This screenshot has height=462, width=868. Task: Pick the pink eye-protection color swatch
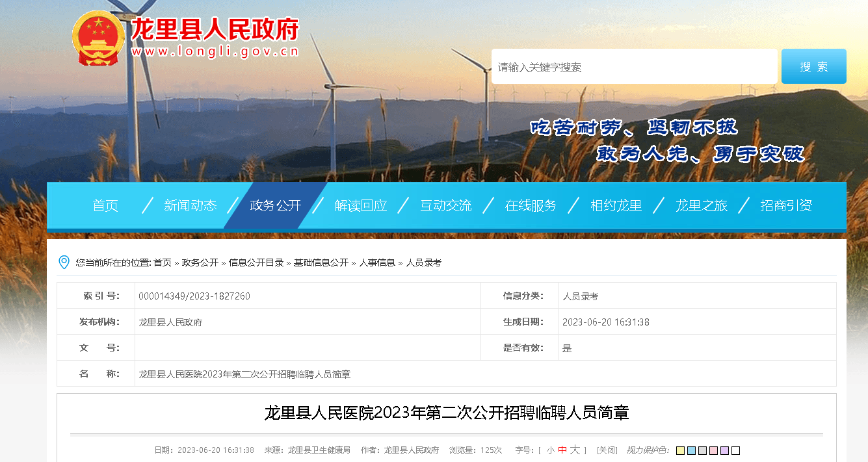(713, 451)
